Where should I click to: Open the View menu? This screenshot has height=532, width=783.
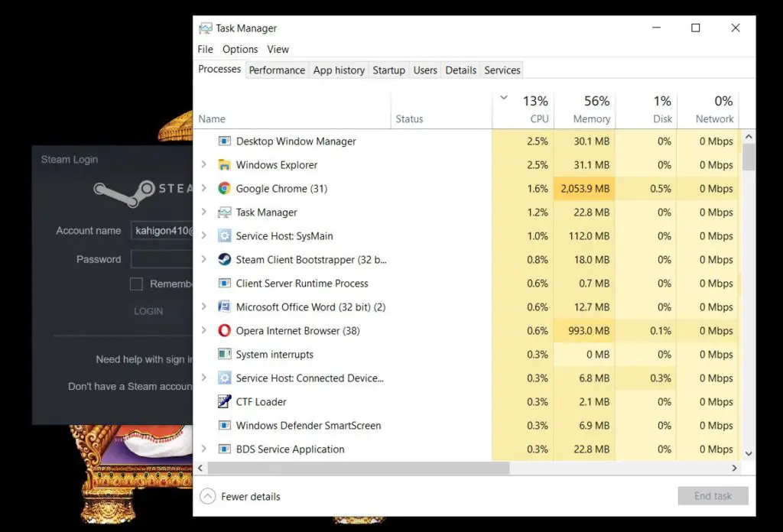click(278, 49)
